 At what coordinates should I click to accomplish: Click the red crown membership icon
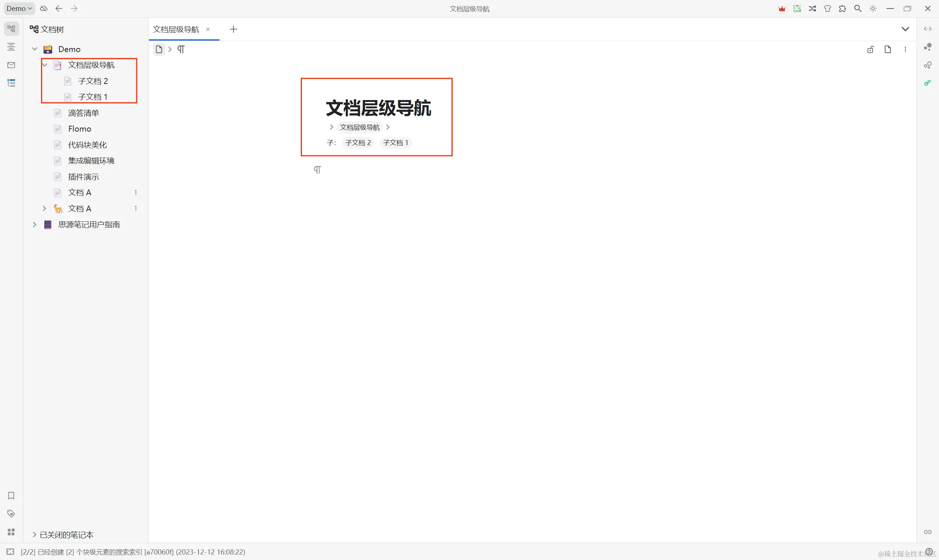[782, 8]
